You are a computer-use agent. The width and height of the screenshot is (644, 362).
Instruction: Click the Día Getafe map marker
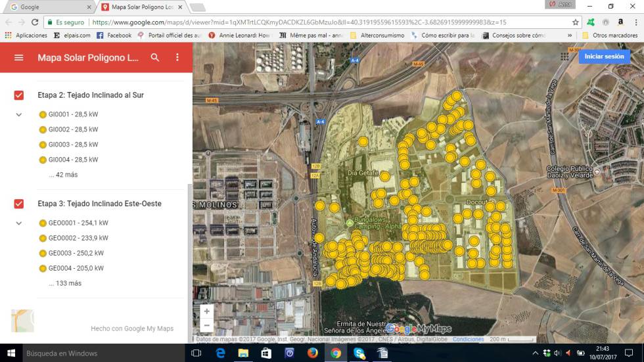(x=384, y=177)
